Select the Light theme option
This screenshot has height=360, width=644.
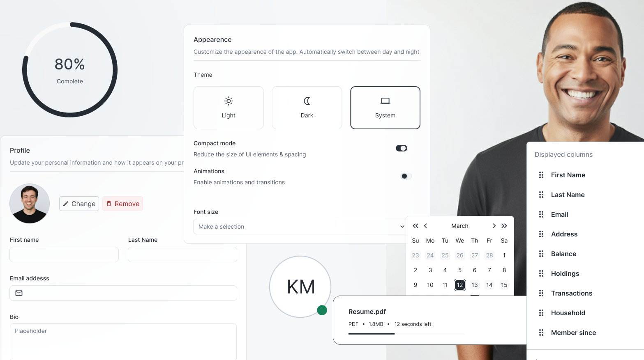click(229, 108)
